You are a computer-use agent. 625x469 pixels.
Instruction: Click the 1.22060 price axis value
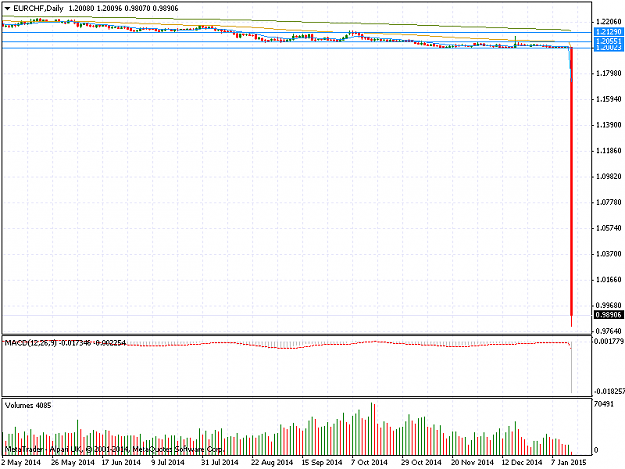pyautogui.click(x=609, y=22)
